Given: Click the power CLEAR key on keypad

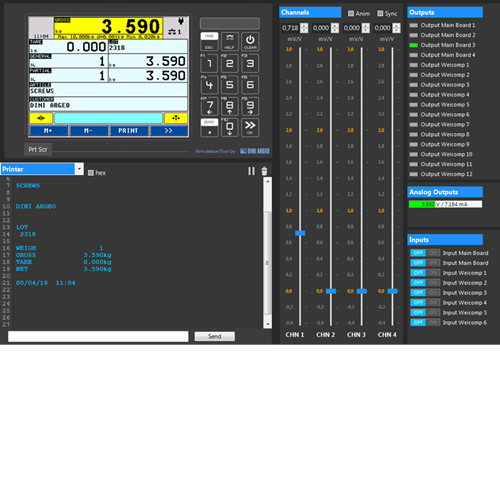Looking at the screenshot, I should coord(250,42).
